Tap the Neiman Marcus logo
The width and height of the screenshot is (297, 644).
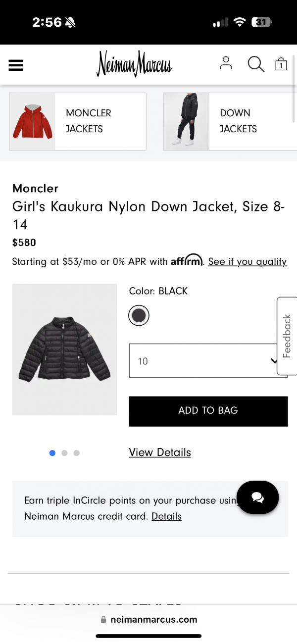[x=134, y=64]
